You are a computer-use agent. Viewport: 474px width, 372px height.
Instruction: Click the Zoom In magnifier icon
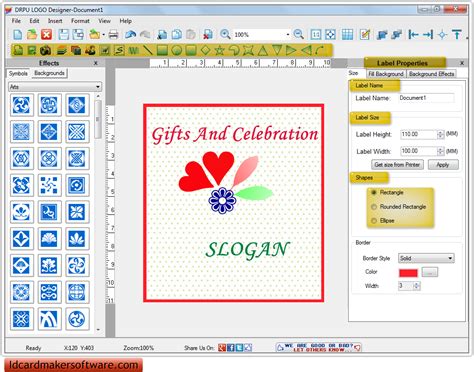(225, 34)
